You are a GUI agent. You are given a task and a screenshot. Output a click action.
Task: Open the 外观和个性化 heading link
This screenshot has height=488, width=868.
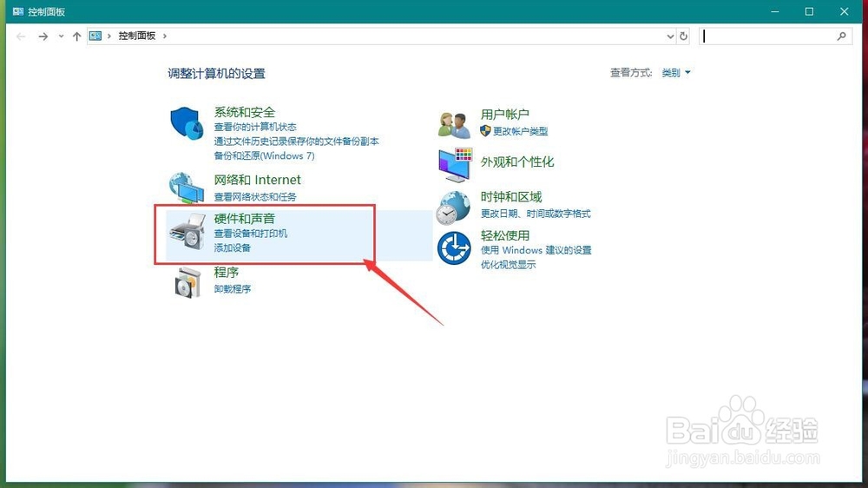click(x=516, y=162)
